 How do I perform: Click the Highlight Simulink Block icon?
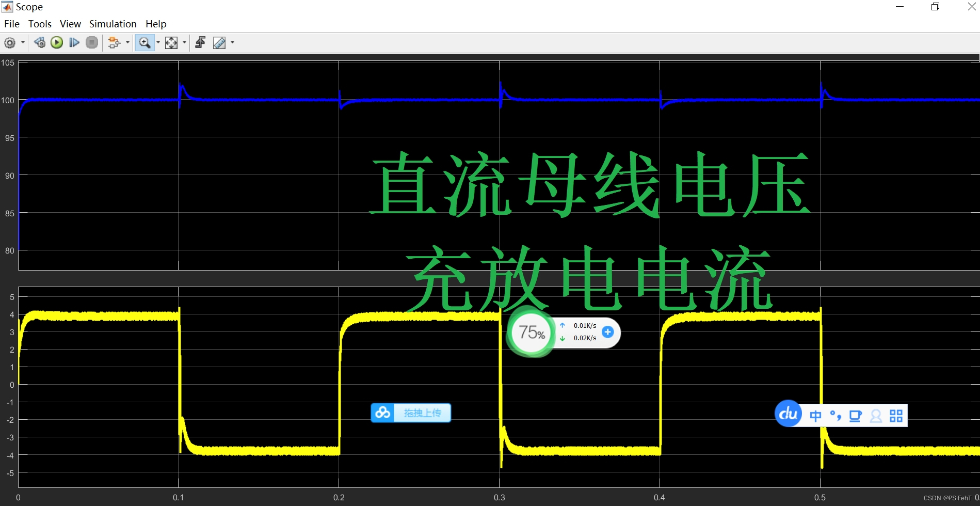(114, 43)
